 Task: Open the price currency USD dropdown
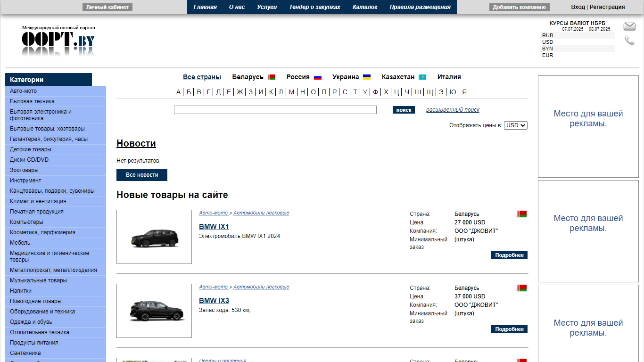(515, 125)
